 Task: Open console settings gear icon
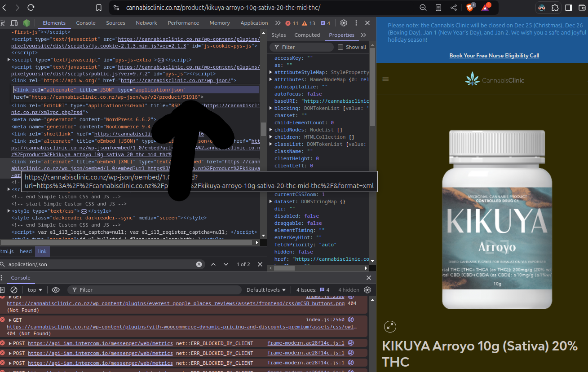pos(367,290)
